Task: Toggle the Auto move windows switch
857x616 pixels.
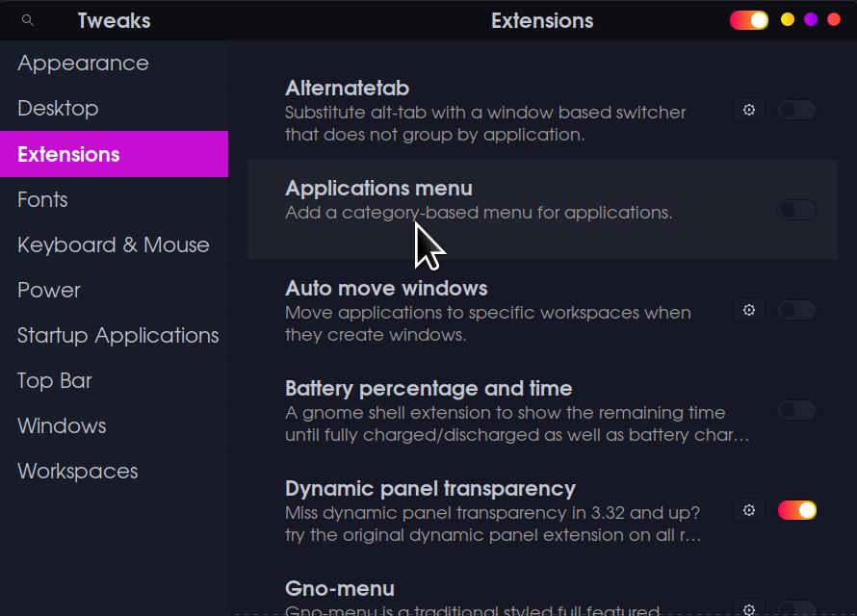Action: click(796, 310)
